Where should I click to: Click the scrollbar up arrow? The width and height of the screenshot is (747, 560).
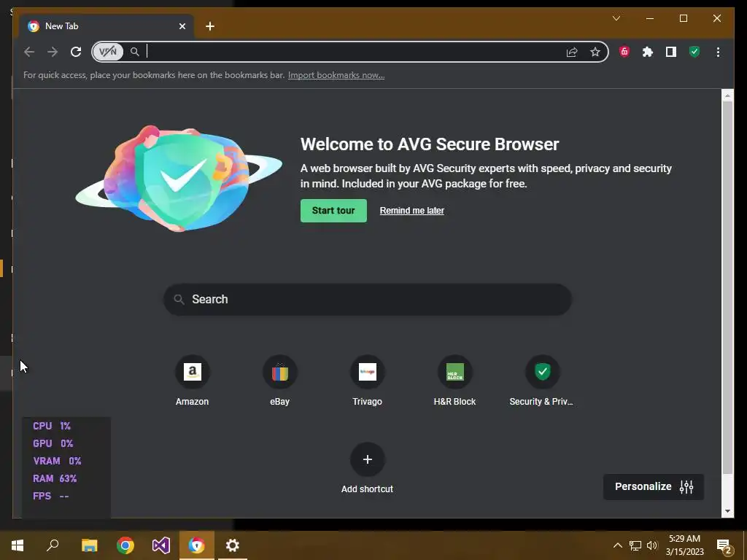click(x=727, y=96)
